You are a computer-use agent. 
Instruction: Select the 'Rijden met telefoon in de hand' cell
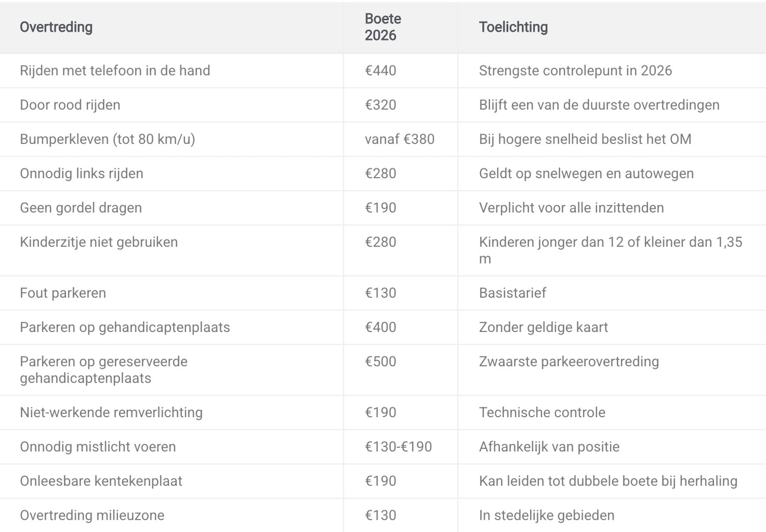click(115, 70)
